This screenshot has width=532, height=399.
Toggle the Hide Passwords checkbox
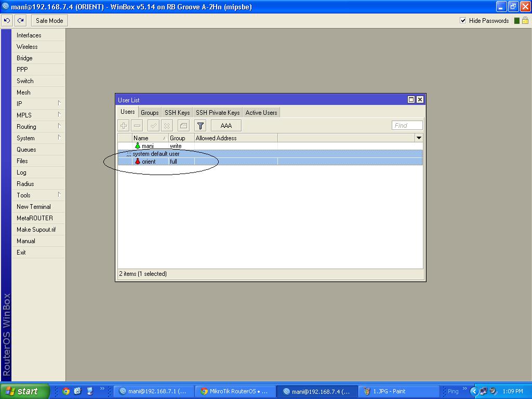tap(463, 20)
